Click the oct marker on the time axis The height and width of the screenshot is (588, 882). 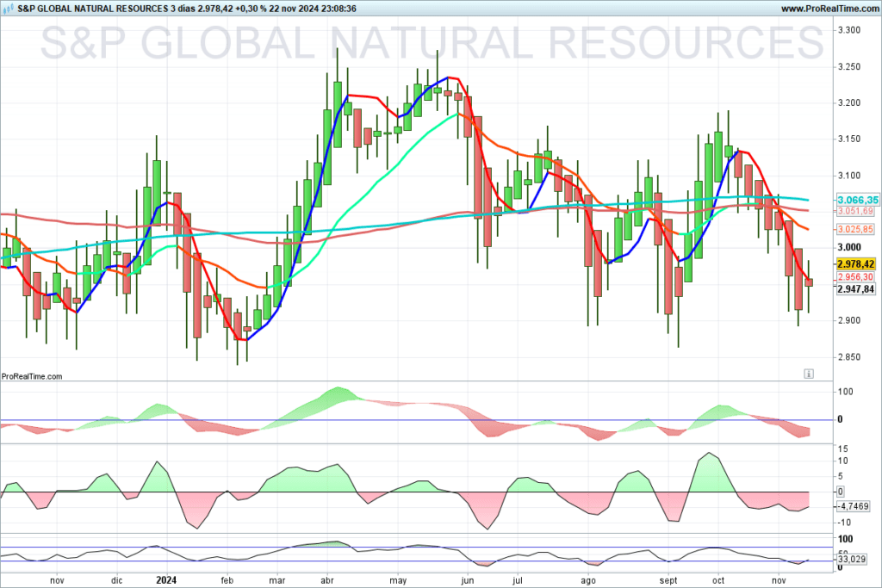(x=718, y=580)
